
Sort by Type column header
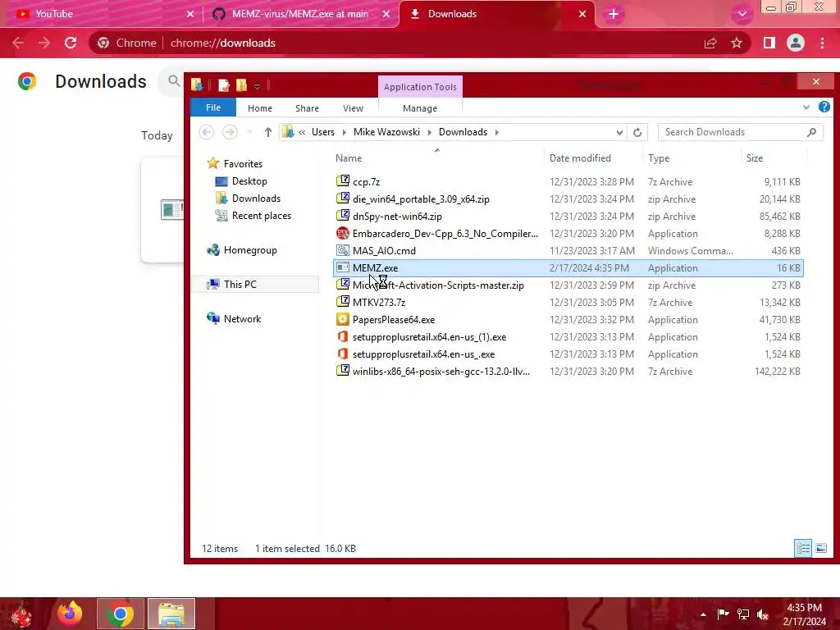[659, 158]
